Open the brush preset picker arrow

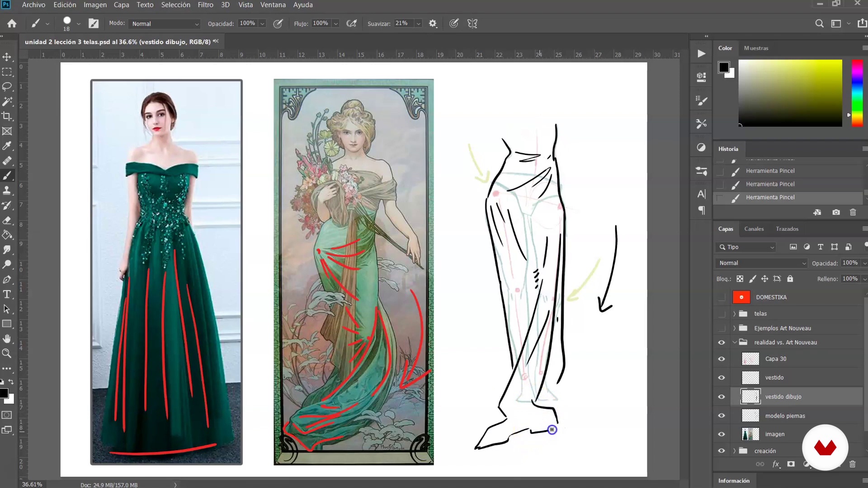(79, 23)
